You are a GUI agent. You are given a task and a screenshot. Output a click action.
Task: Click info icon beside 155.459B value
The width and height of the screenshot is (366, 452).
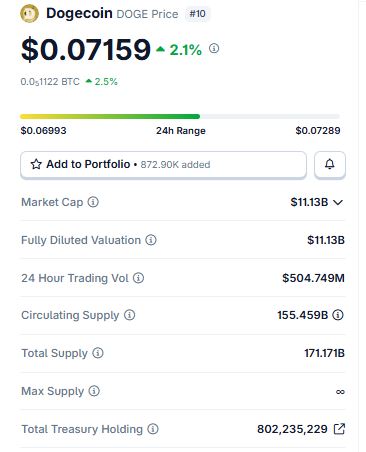338,315
